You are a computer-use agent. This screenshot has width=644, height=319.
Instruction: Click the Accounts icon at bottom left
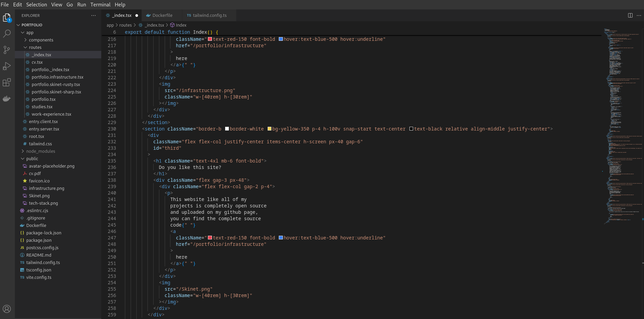(7, 309)
